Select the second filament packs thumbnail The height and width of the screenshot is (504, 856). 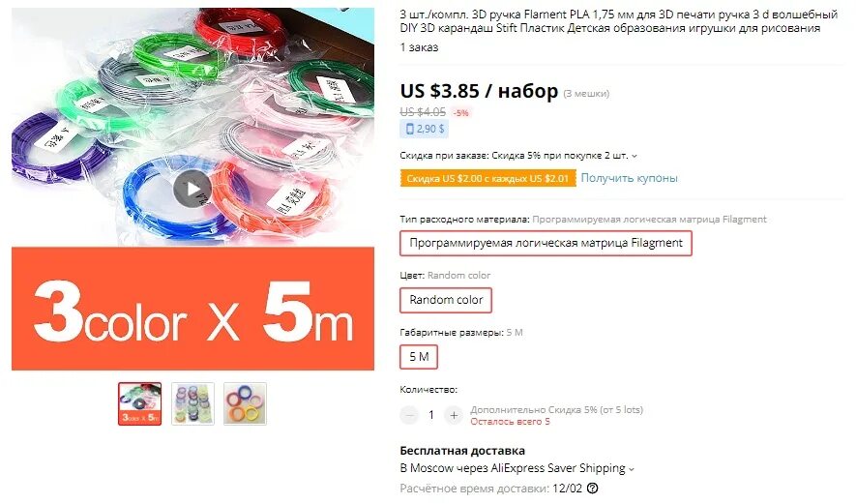point(192,404)
